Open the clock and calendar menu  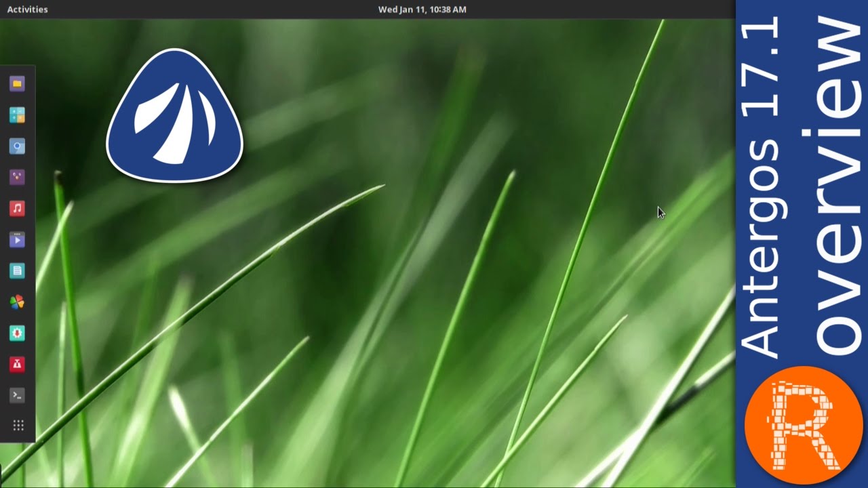tap(422, 9)
